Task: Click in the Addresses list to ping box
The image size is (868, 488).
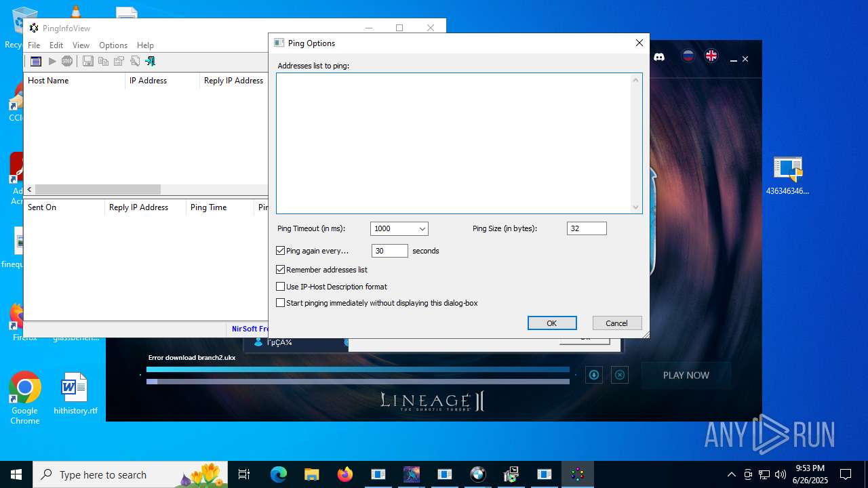Action: 454,143
